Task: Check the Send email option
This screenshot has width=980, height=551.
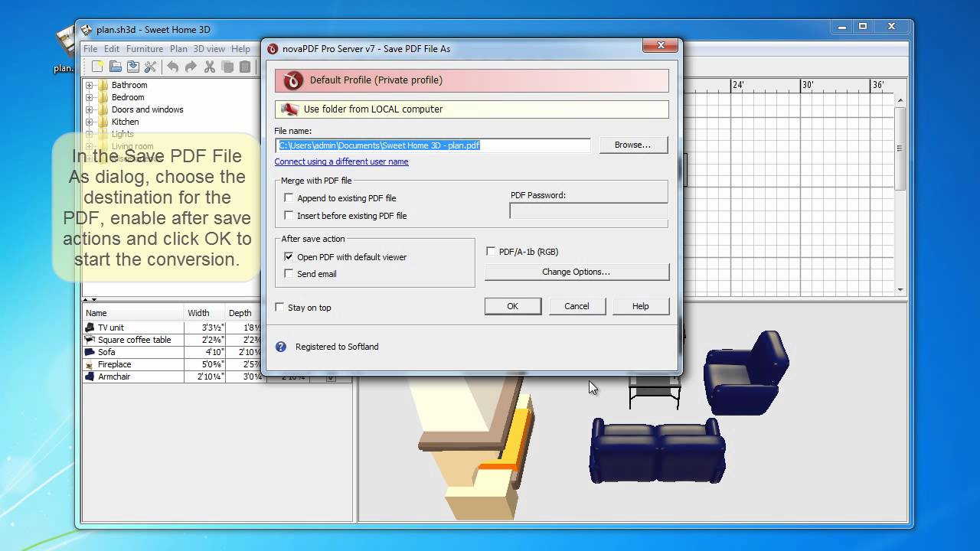Action: (x=289, y=274)
